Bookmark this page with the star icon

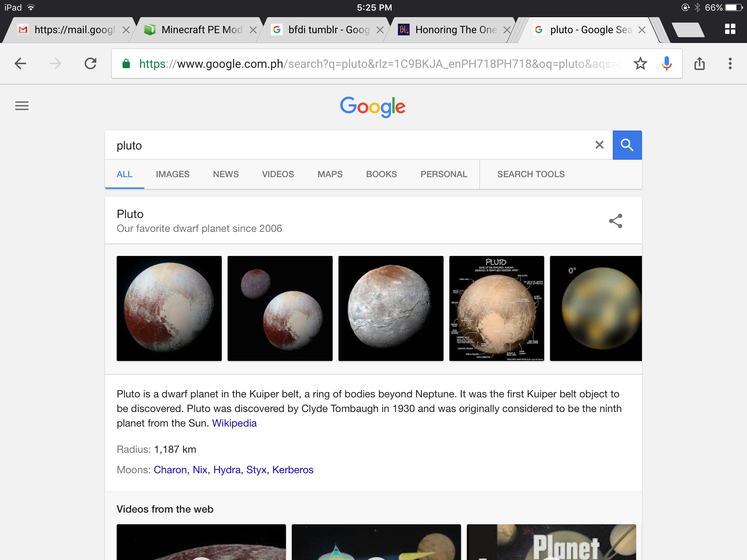pos(640,64)
